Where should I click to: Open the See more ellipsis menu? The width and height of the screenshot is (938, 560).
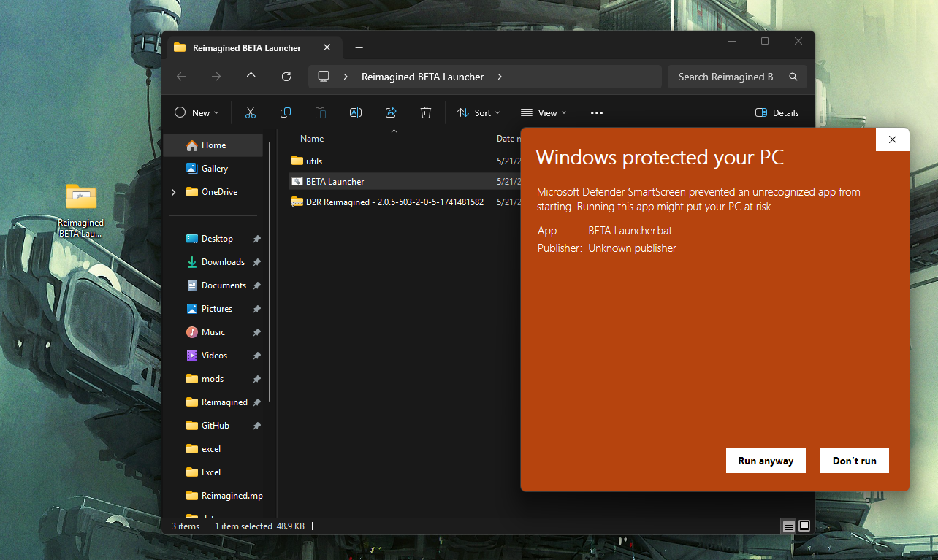[x=597, y=112]
